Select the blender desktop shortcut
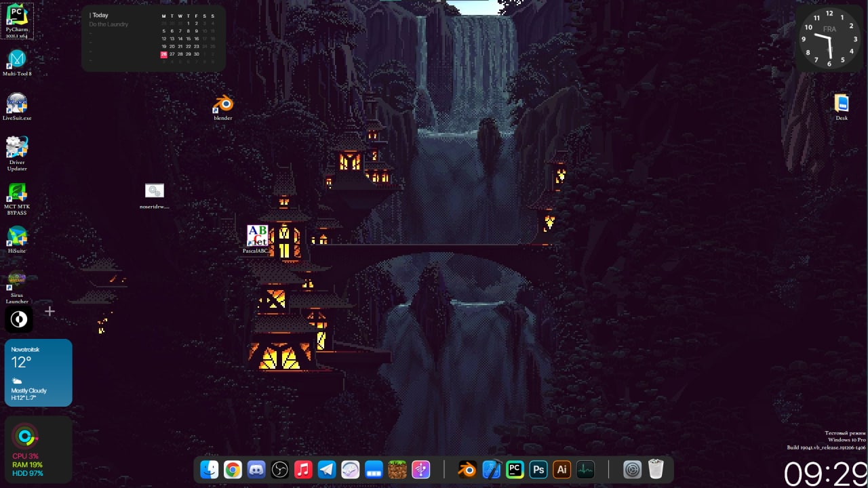868x488 pixels. point(223,108)
